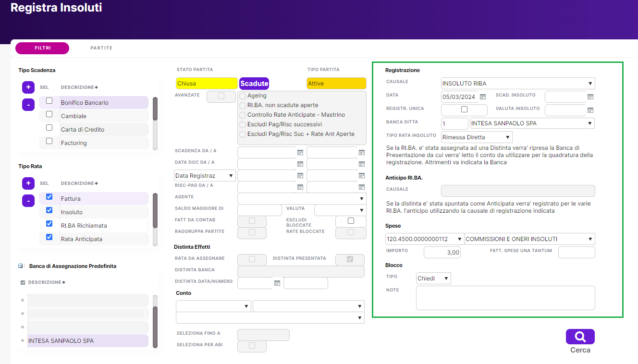
Task: Uncheck the RI.BA Richiamata checkbox
Action: pyautogui.click(x=49, y=224)
